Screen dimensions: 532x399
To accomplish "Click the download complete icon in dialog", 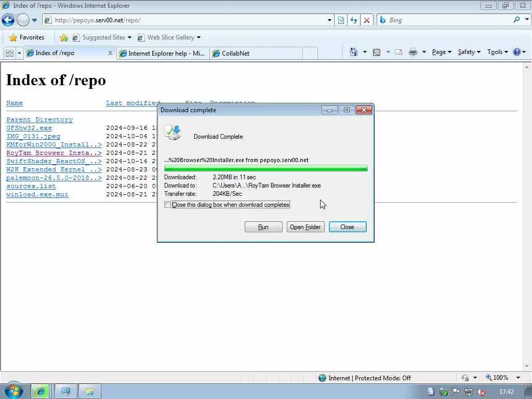I will 173,132.
